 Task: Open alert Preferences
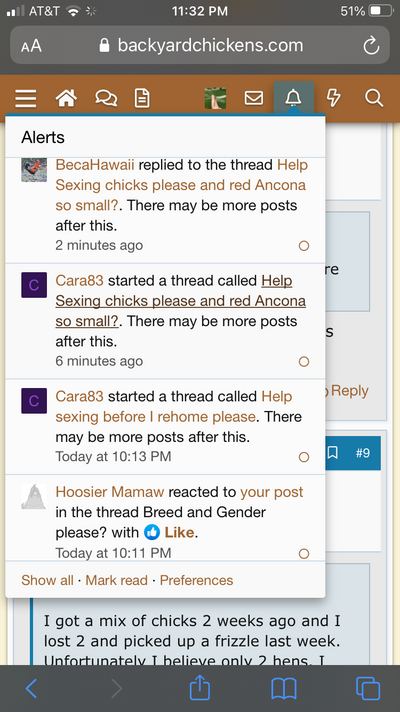(197, 580)
